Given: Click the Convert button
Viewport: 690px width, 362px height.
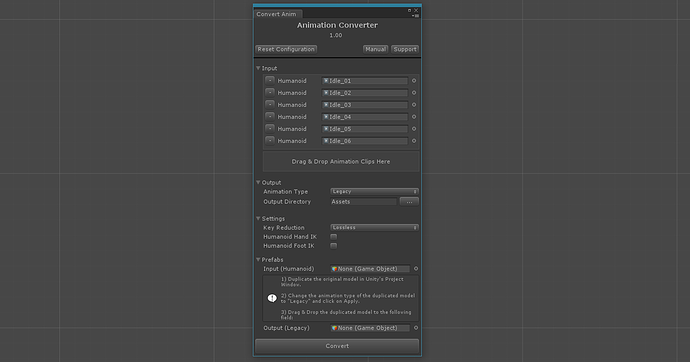Looking at the screenshot, I should [337, 346].
